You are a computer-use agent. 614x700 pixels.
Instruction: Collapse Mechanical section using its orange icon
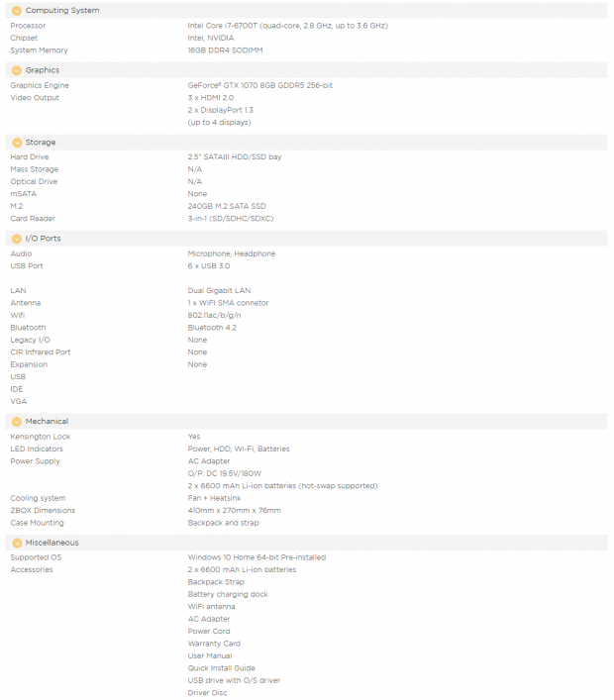click(17, 422)
